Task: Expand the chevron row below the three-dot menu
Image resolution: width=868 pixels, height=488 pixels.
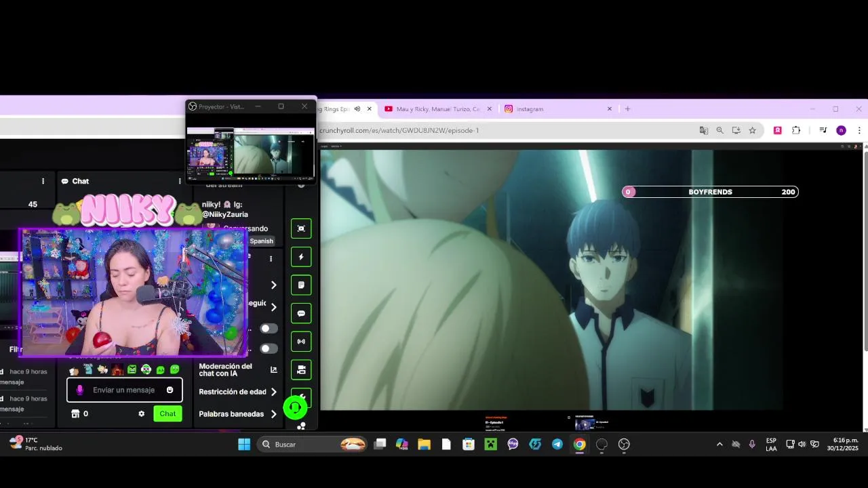Action: pyautogui.click(x=274, y=285)
